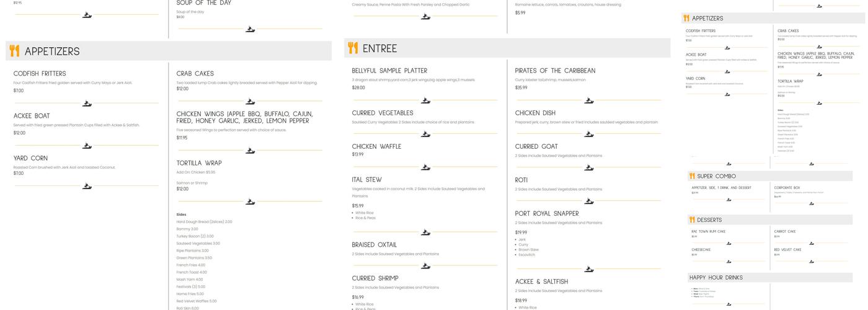Choose the CURRIED GOAT menu item
The height and width of the screenshot is (310, 868).
pos(536,146)
